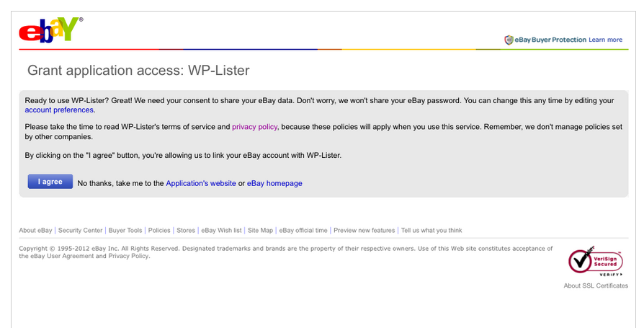Viewport: 644px width, 328px height.
Task: Open the "Site Map" footer link
Action: coord(260,231)
